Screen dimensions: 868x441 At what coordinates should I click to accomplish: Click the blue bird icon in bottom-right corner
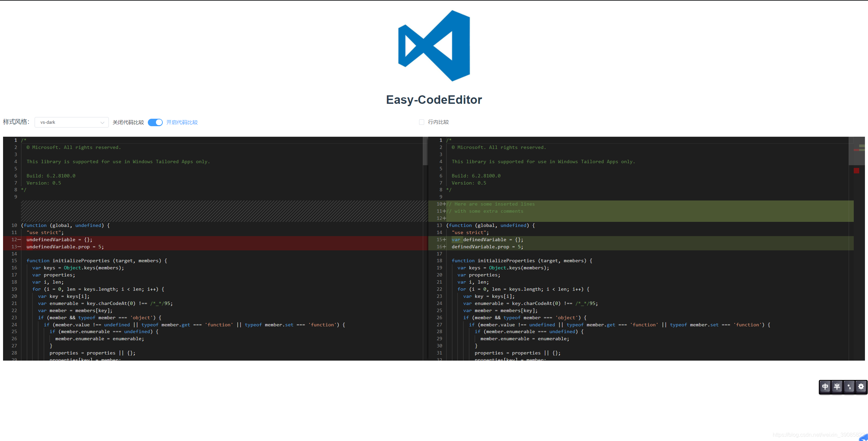pyautogui.click(x=864, y=438)
